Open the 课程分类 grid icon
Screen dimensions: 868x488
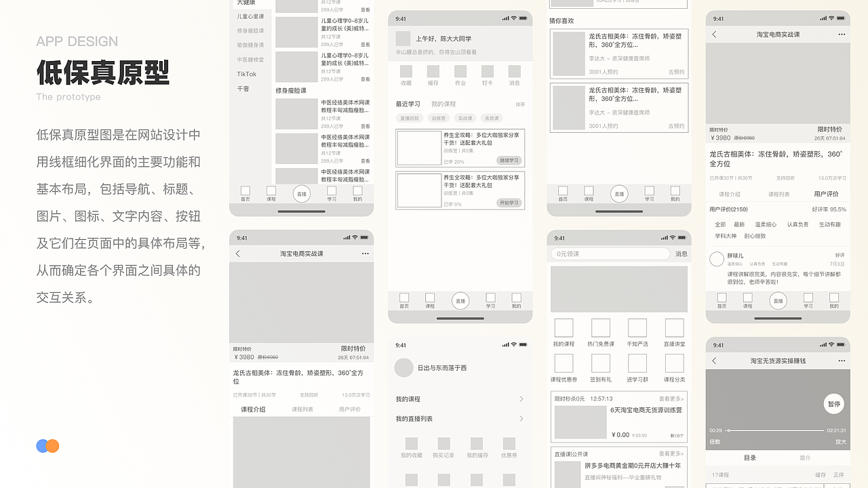point(674,364)
